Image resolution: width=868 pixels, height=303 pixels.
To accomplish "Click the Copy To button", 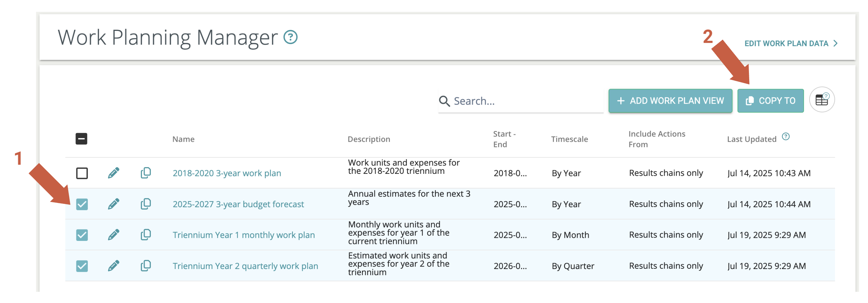I will pos(770,101).
